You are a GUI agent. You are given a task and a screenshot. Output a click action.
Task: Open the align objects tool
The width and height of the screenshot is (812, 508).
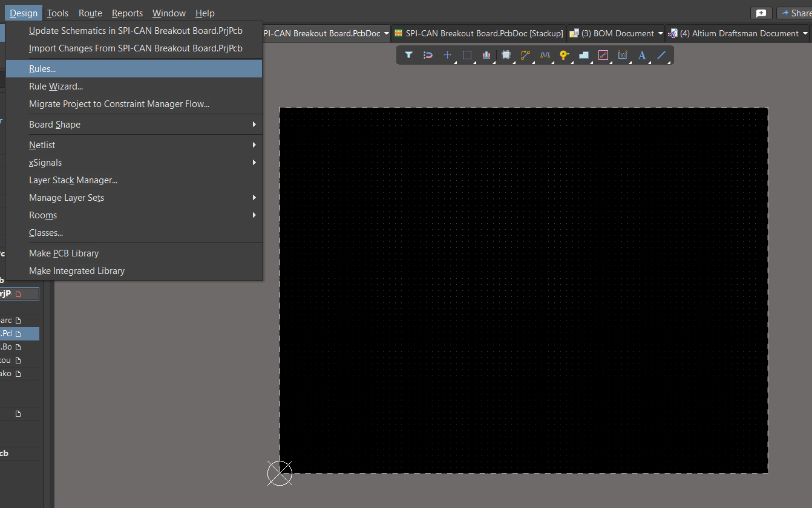486,55
